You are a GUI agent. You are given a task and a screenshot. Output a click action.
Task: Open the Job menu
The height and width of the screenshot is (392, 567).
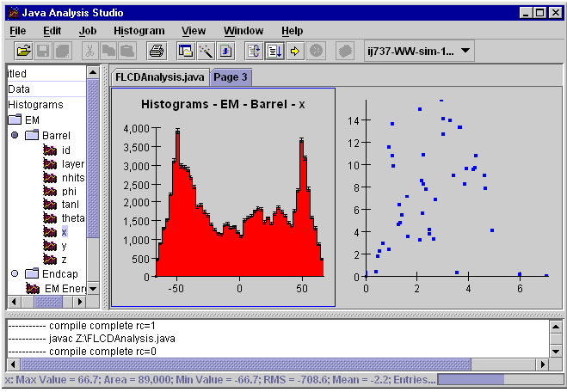[x=88, y=31]
